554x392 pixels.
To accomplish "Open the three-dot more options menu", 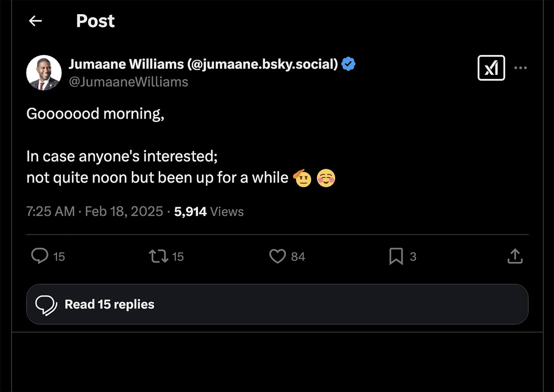I will coord(520,68).
